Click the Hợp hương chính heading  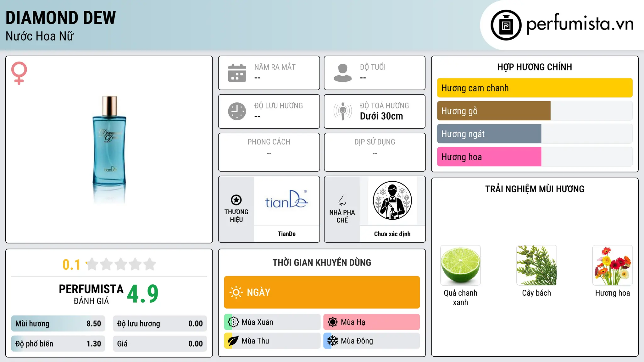click(535, 67)
